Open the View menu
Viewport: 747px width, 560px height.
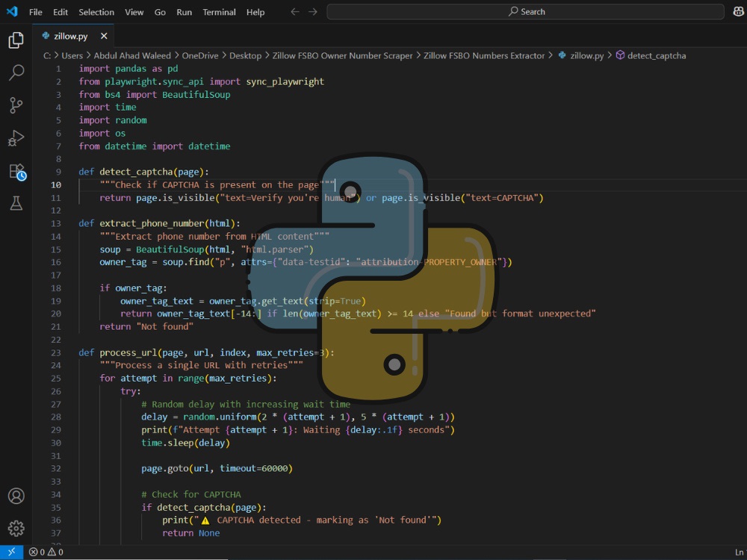134,12
